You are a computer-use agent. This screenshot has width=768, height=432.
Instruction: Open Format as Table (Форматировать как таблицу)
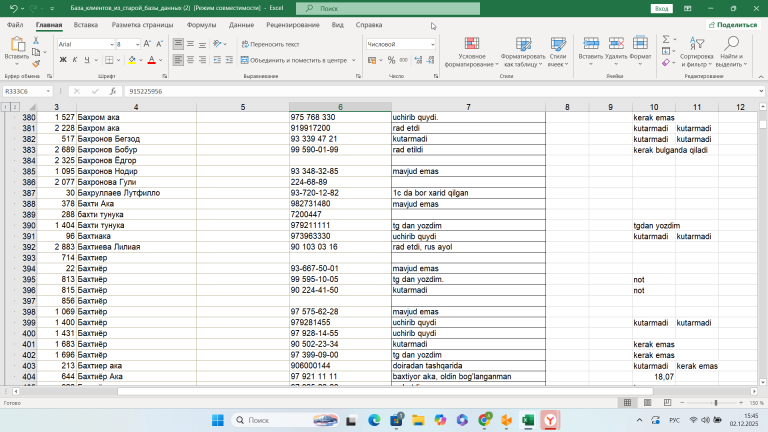523,52
